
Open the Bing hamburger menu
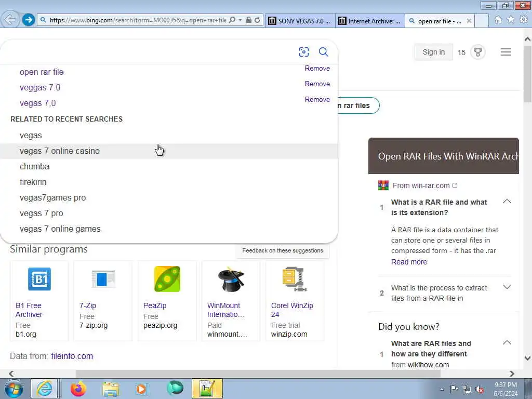(x=506, y=52)
